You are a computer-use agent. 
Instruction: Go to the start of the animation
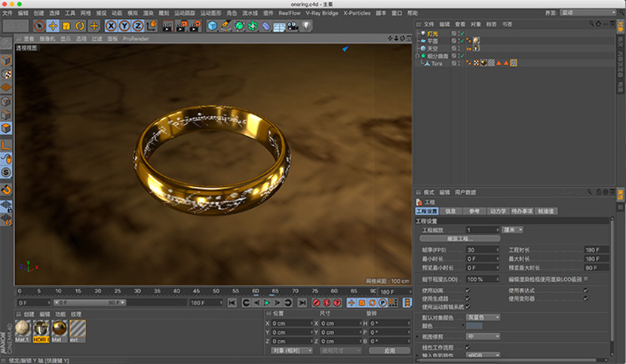232,303
